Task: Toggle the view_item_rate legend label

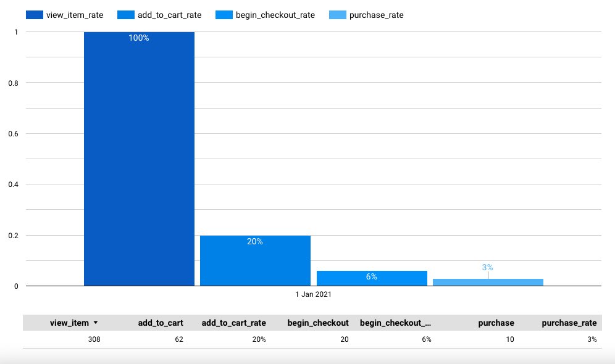Action: 75,15
